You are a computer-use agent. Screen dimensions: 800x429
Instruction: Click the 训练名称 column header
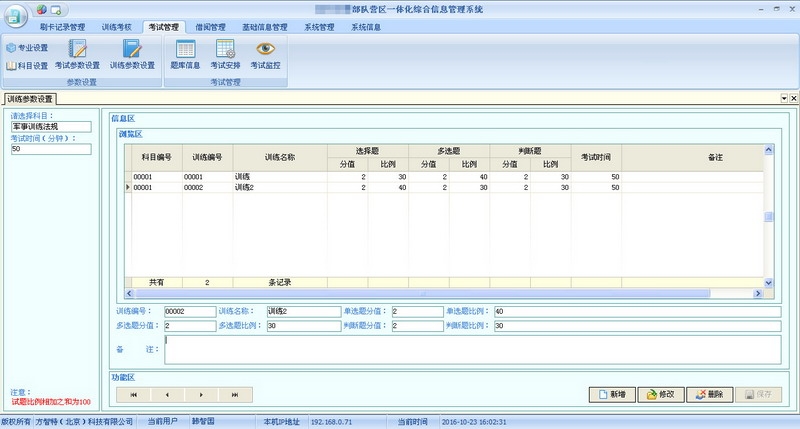pos(280,158)
